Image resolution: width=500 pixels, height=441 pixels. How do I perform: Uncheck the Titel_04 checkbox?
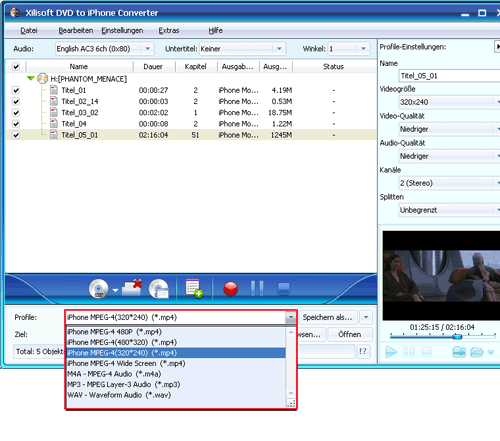click(16, 124)
